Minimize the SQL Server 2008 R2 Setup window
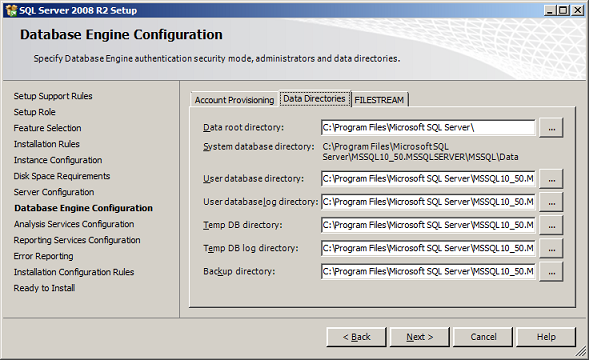 (550, 10)
